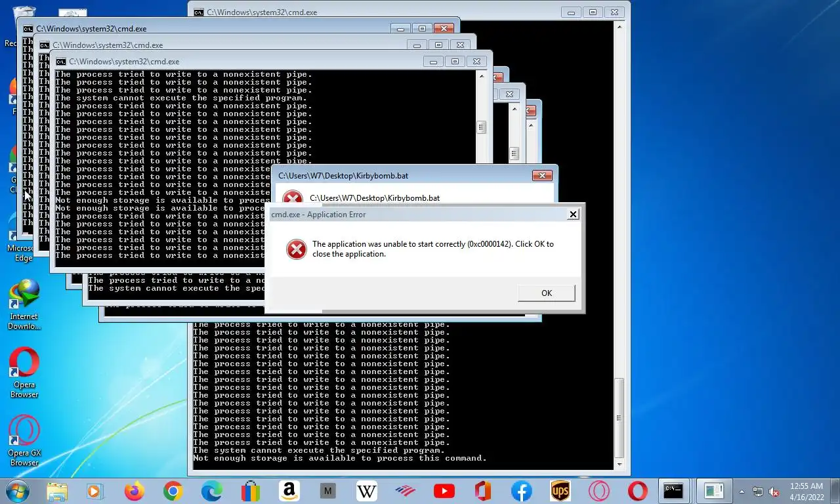Click scroll-down arrow of rearmost cmd window

tap(619, 464)
